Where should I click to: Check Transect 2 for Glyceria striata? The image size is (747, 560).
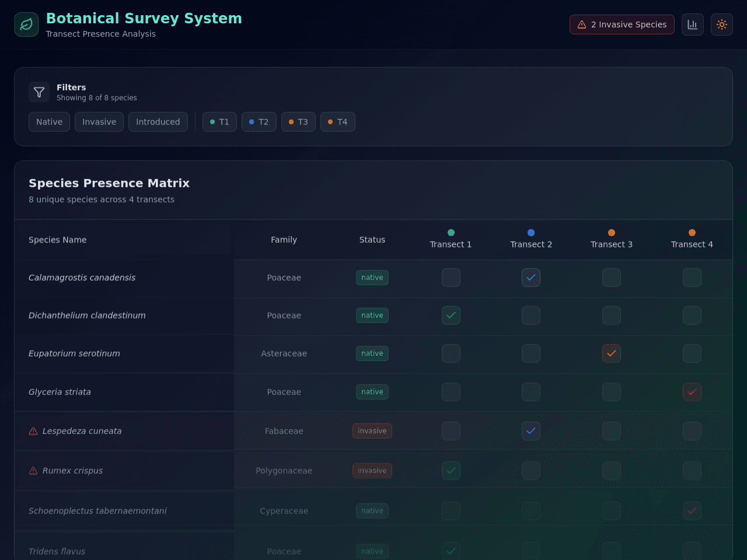pos(531,392)
